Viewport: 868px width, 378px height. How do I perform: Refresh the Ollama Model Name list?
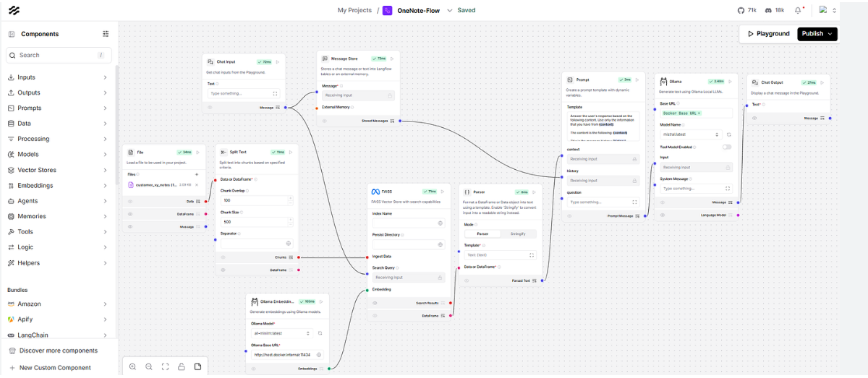pyautogui.click(x=728, y=134)
